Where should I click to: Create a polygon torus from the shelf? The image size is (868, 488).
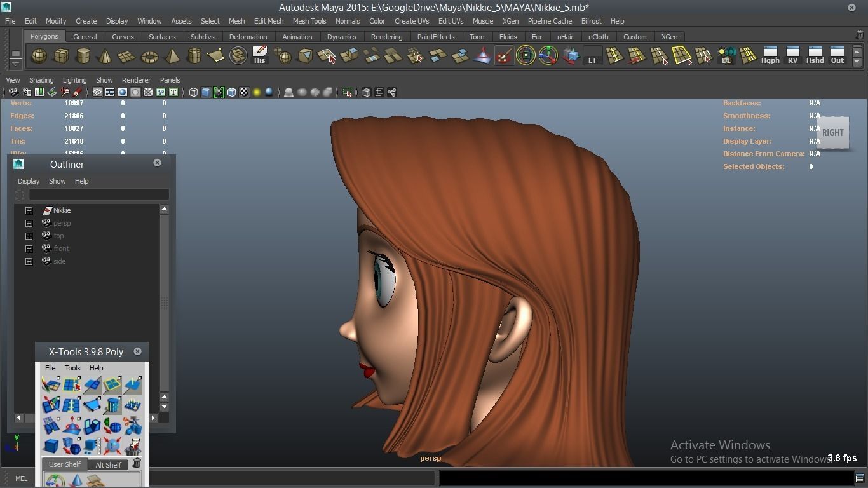[149, 57]
